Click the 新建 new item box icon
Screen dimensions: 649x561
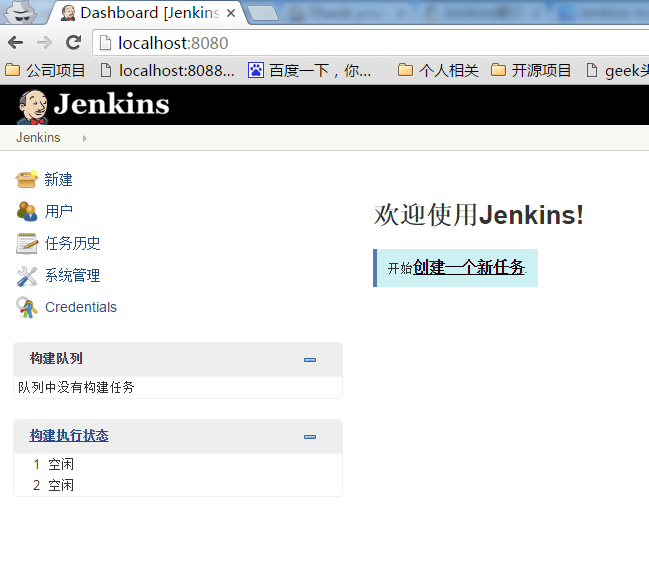[x=27, y=180]
